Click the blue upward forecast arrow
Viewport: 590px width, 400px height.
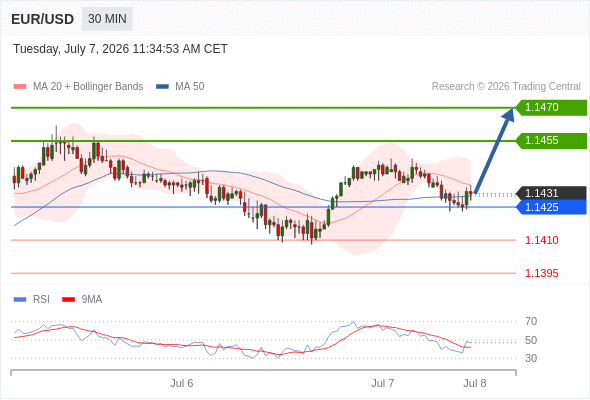tap(494, 151)
